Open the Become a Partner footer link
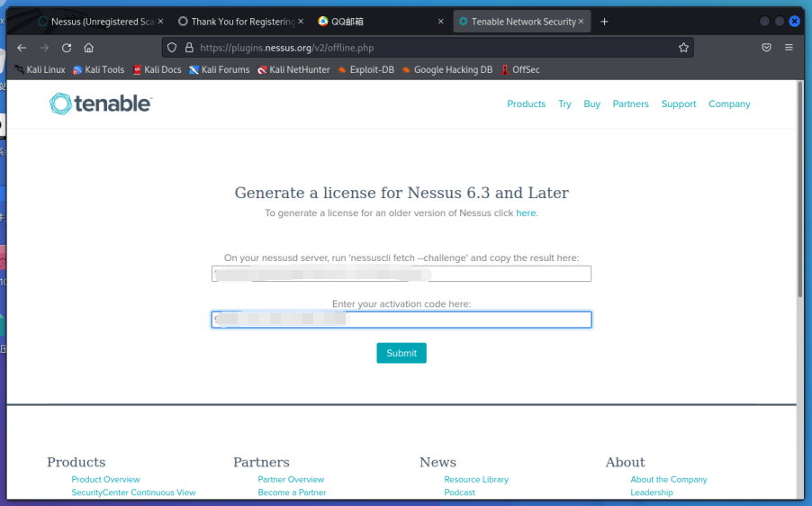Image resolution: width=812 pixels, height=506 pixels. click(292, 492)
